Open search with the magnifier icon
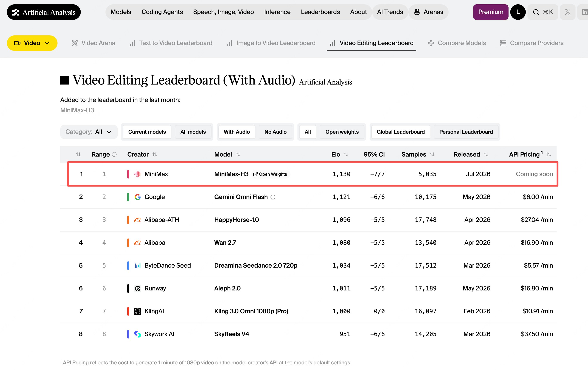The height and width of the screenshot is (370, 588). pyautogui.click(x=536, y=12)
